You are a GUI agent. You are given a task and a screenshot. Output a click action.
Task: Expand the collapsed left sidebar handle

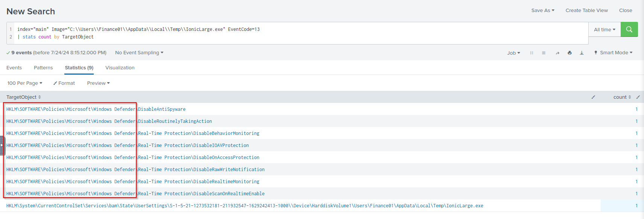tap(2, 145)
